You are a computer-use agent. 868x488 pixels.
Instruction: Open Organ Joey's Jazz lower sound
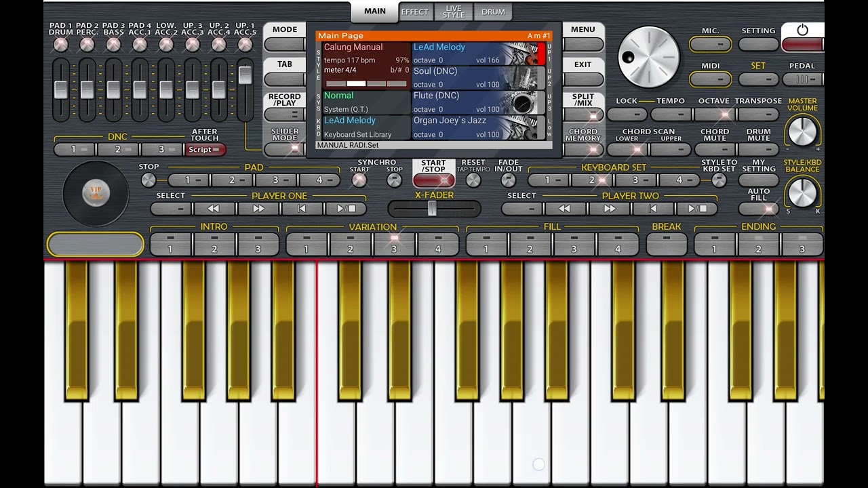pos(479,127)
